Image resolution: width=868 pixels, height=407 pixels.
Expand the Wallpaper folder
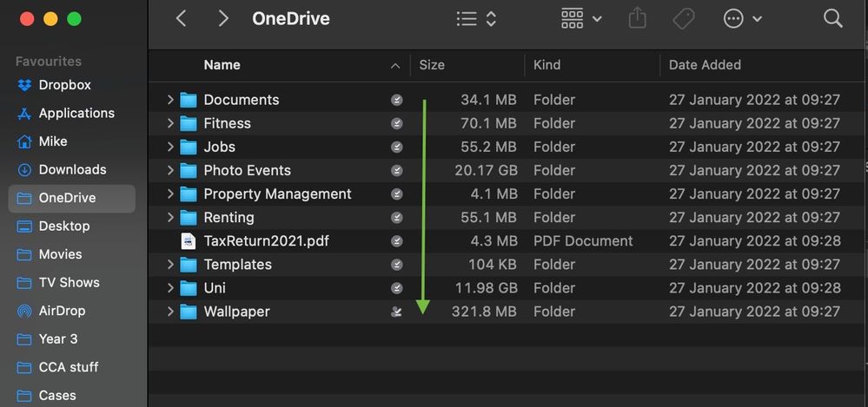170,312
